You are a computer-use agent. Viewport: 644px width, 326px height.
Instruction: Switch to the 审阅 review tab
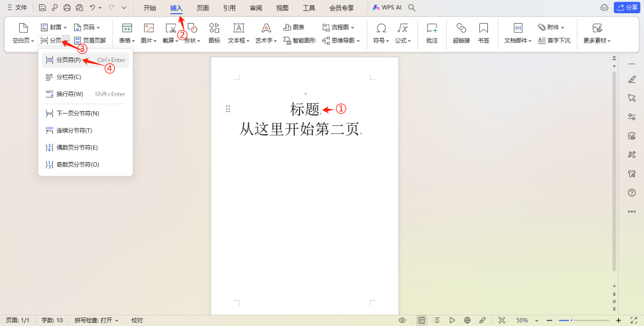[x=256, y=8]
